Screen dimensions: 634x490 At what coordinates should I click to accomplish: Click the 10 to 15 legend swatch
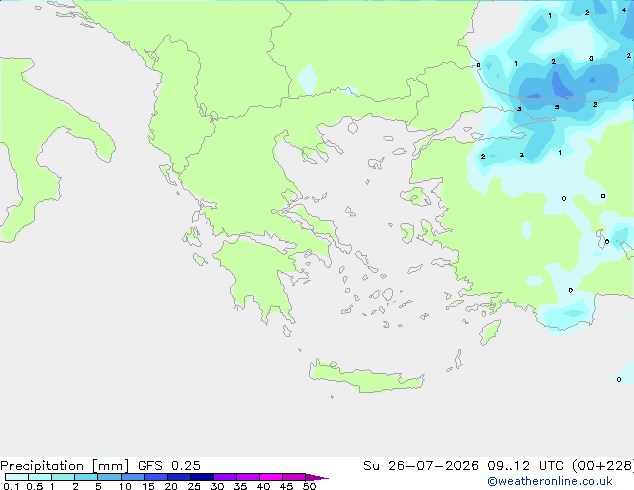click(132, 477)
